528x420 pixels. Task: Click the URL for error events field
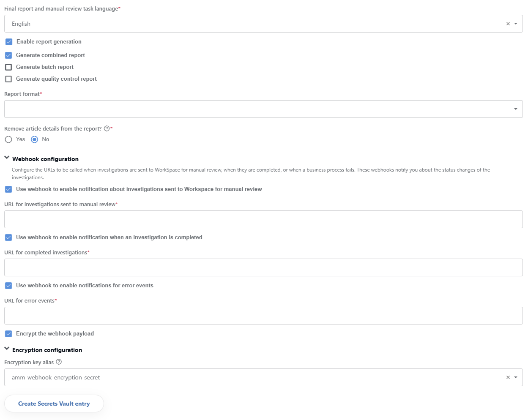click(x=263, y=316)
